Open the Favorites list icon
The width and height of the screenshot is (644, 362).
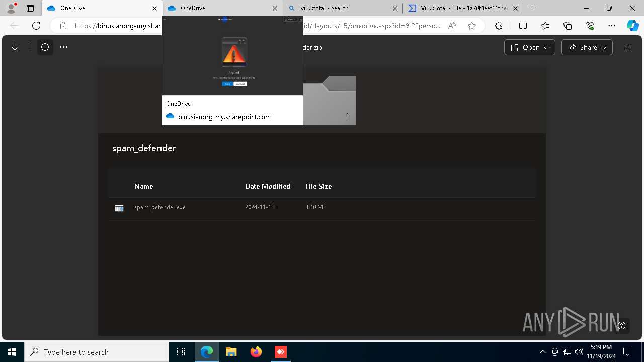[545, 26]
